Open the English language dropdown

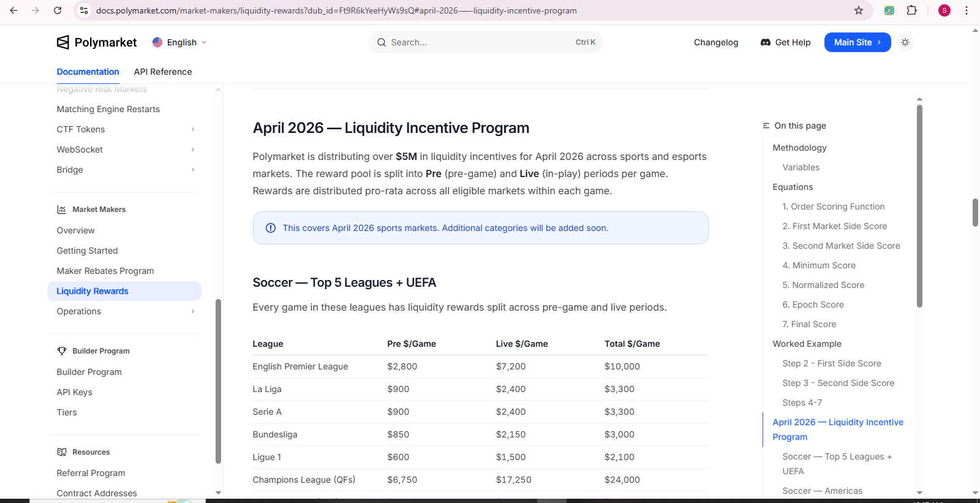tap(179, 42)
